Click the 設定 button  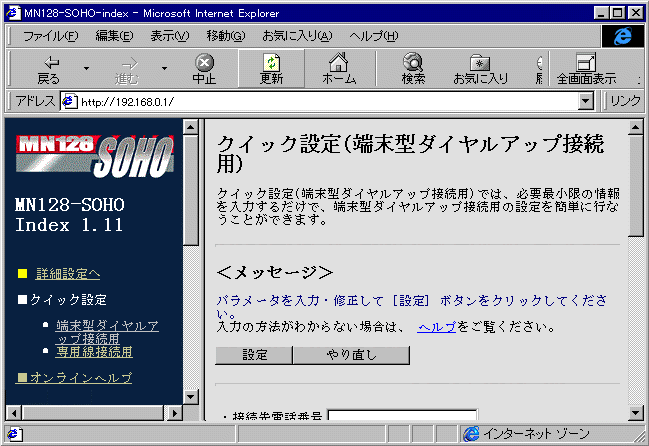[254, 355]
